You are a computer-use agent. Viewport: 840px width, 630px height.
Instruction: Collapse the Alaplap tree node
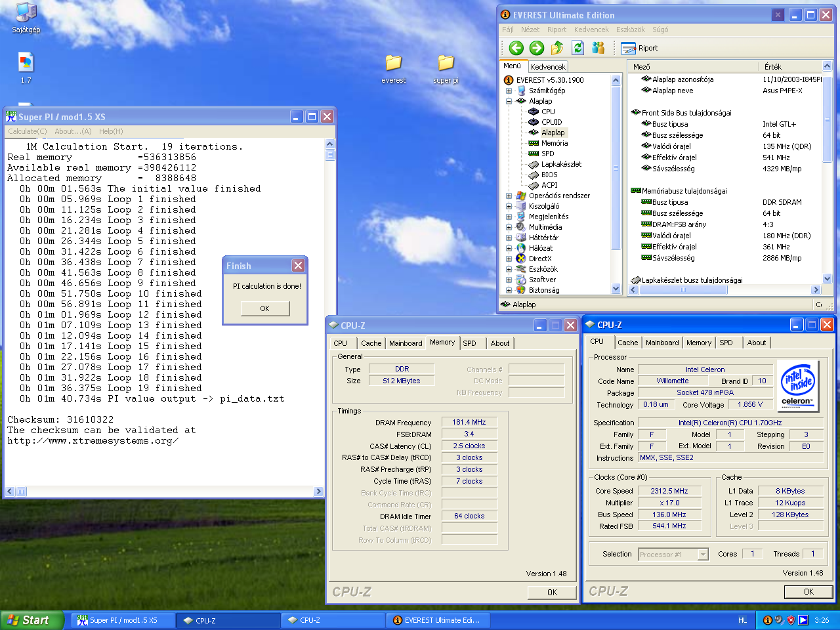(x=509, y=101)
